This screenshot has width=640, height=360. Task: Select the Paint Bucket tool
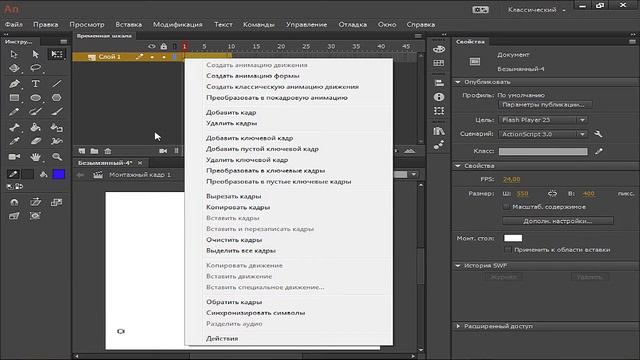[36, 127]
